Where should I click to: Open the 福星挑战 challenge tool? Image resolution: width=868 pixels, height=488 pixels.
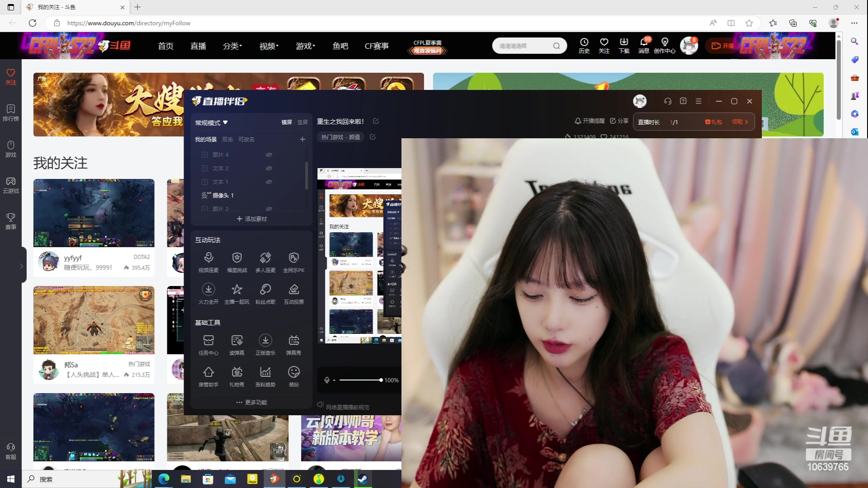237,263
